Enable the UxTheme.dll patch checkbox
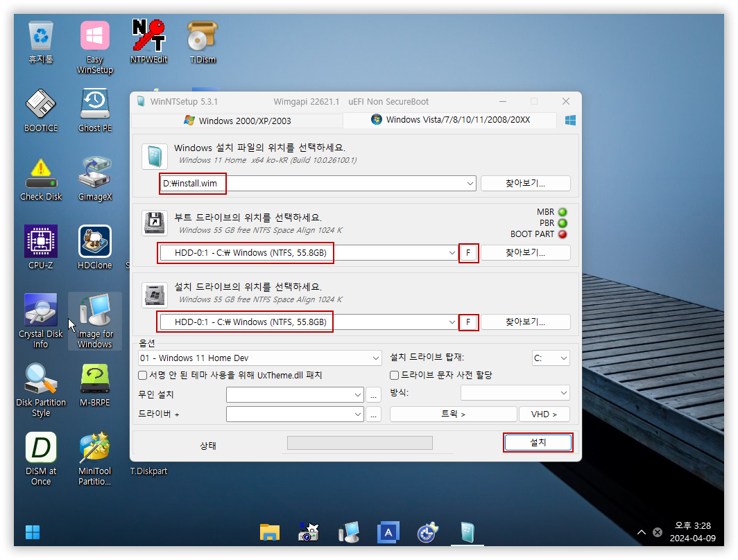Image resolution: width=738 pixels, height=560 pixels. tap(143, 375)
